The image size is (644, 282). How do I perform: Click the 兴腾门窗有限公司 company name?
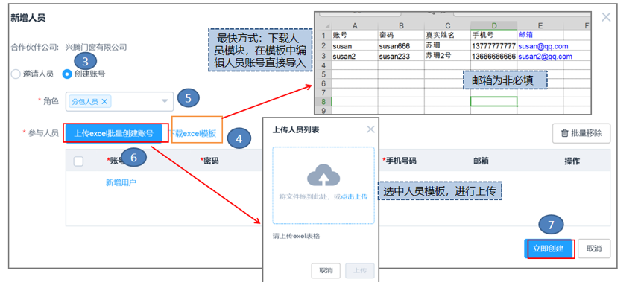pos(95,47)
